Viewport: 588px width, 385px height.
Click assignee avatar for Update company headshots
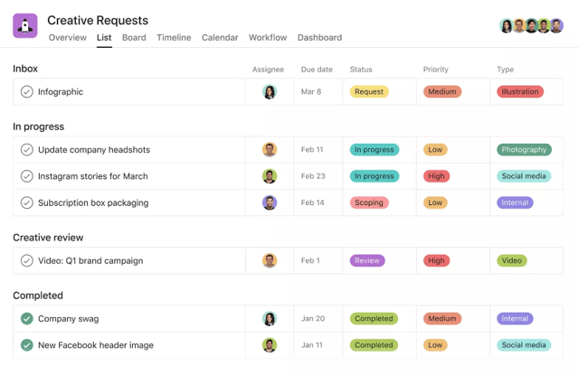(270, 150)
